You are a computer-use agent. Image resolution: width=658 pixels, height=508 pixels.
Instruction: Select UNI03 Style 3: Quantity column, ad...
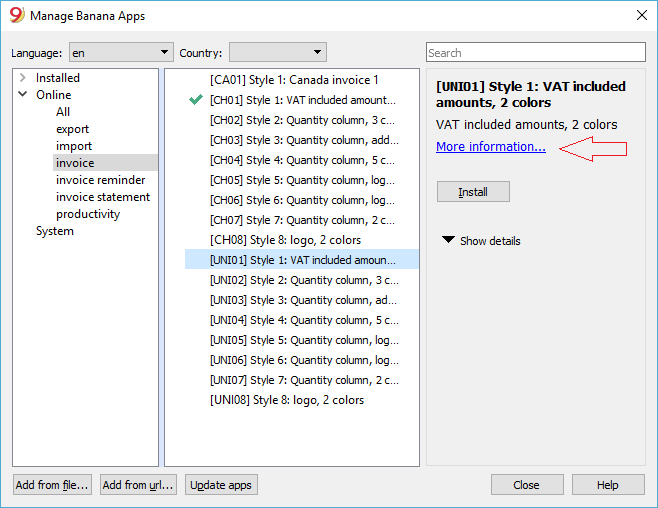click(x=303, y=300)
